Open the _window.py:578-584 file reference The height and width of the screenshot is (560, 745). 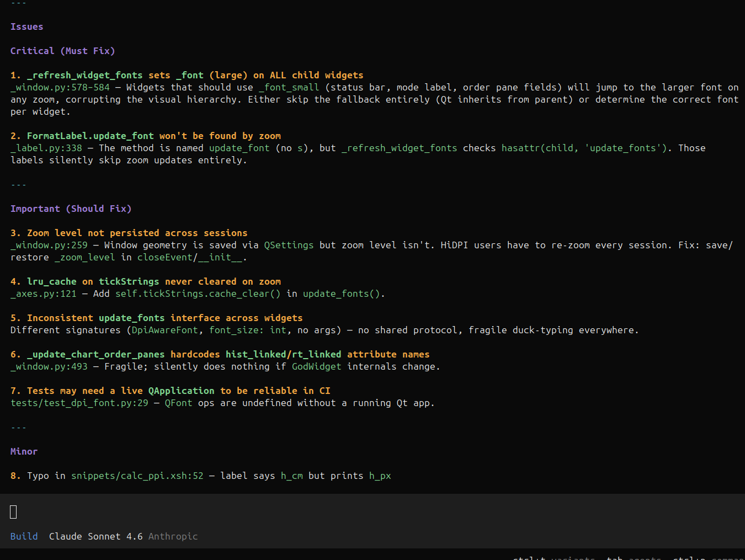click(60, 87)
